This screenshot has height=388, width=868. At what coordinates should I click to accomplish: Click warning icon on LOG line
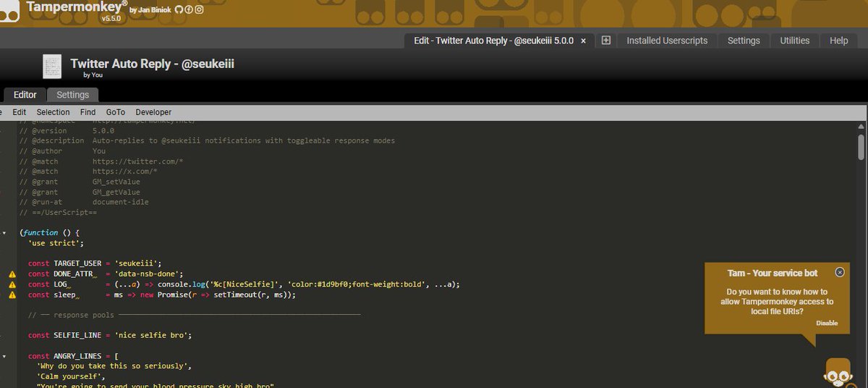[12, 284]
